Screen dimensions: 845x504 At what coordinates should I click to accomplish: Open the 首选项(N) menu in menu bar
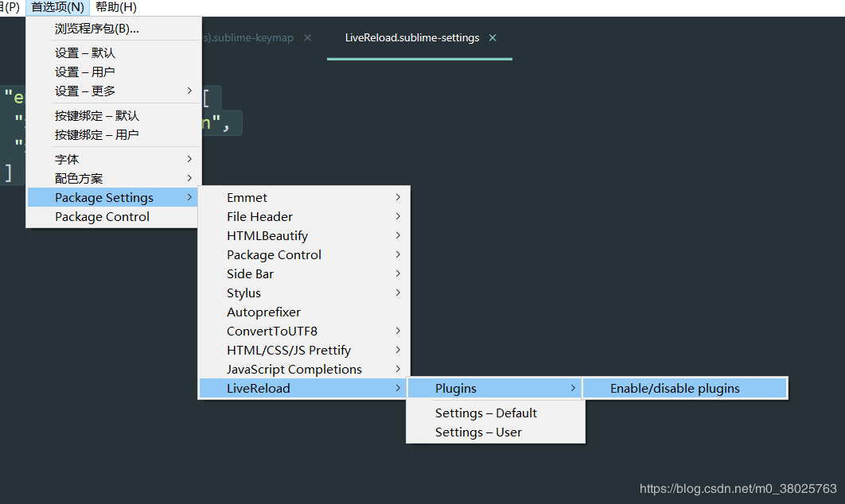point(57,7)
